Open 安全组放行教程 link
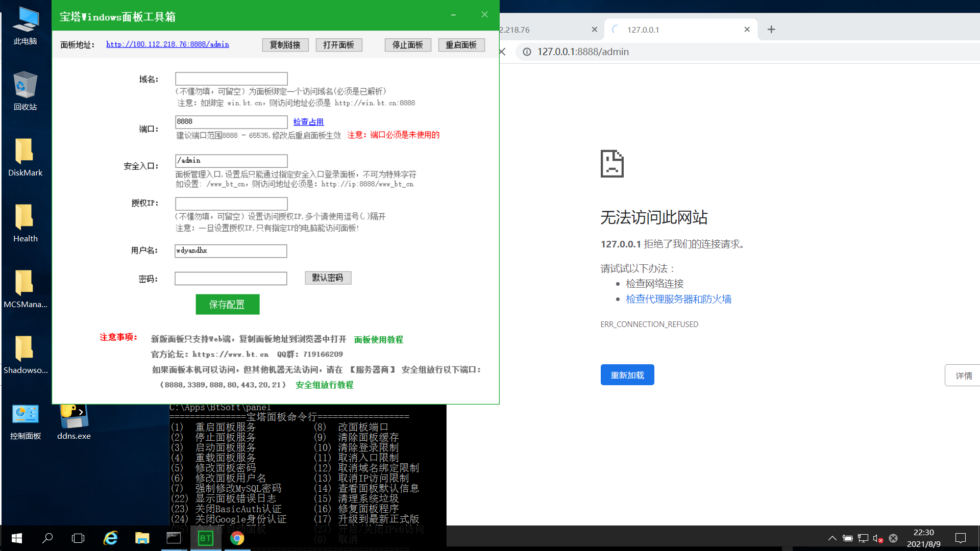 (325, 385)
